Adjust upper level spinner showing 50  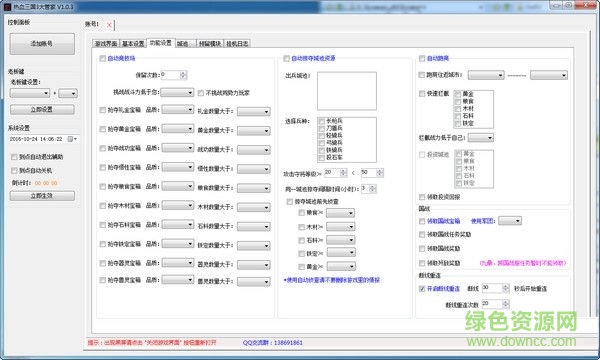click(380, 173)
